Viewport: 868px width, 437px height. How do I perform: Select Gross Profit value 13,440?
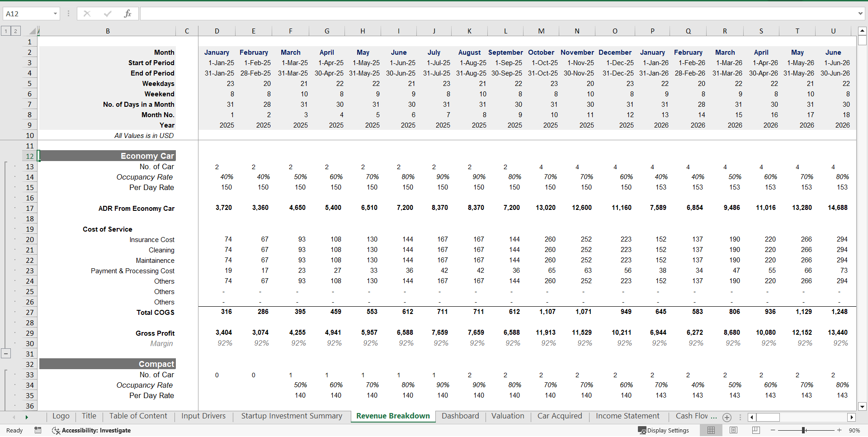pos(837,332)
